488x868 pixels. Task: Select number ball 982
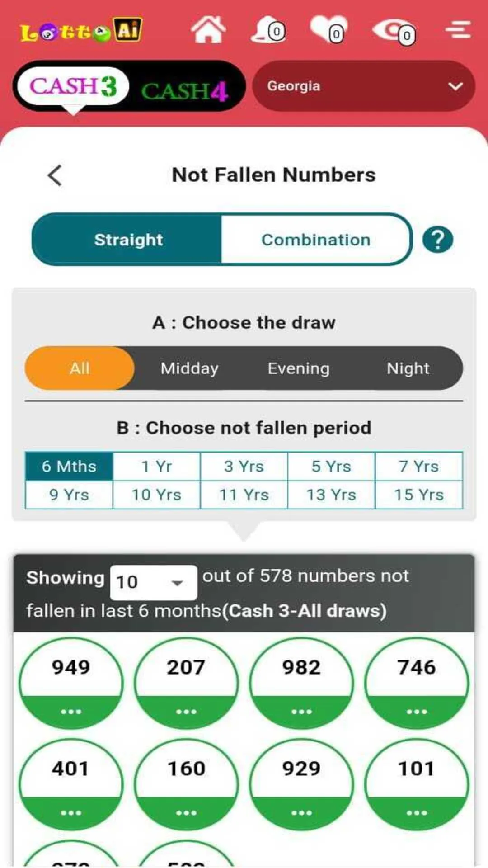tap(301, 683)
